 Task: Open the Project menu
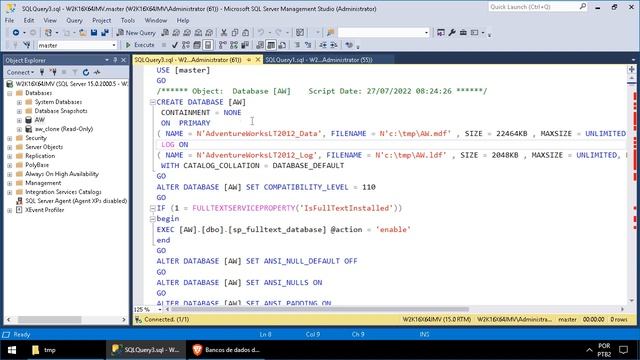pos(101,20)
